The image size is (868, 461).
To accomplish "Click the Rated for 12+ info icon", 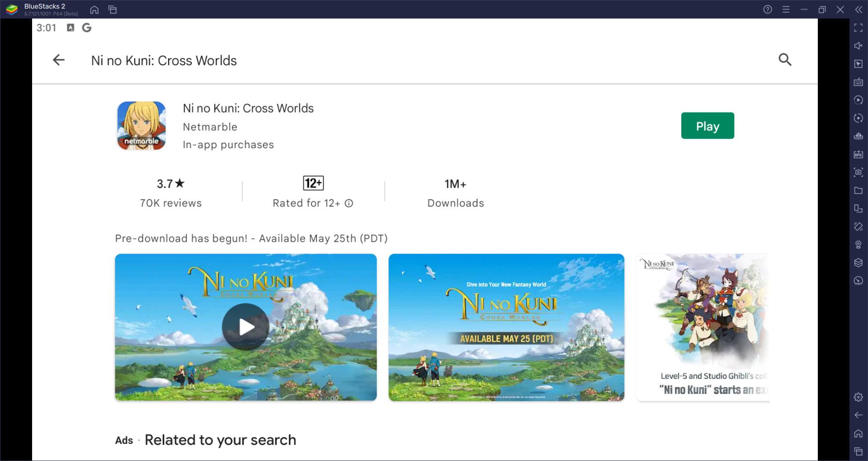I will pos(349,203).
